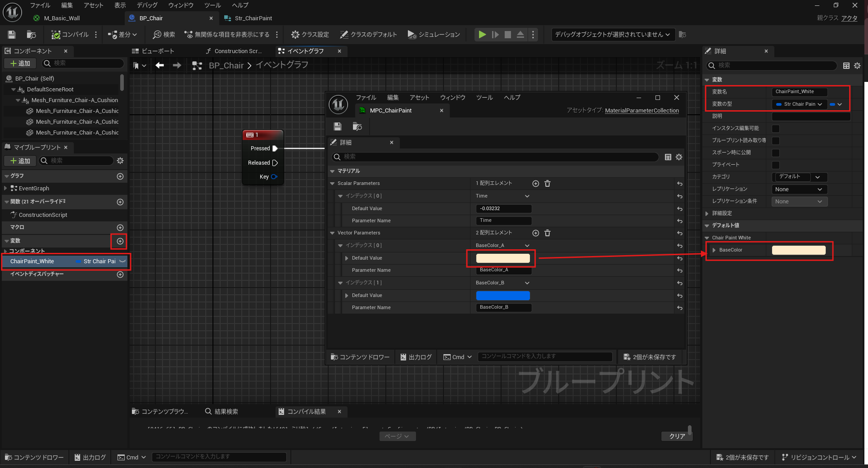Click the save icon in the main toolbar
The height and width of the screenshot is (468, 868).
(12, 35)
